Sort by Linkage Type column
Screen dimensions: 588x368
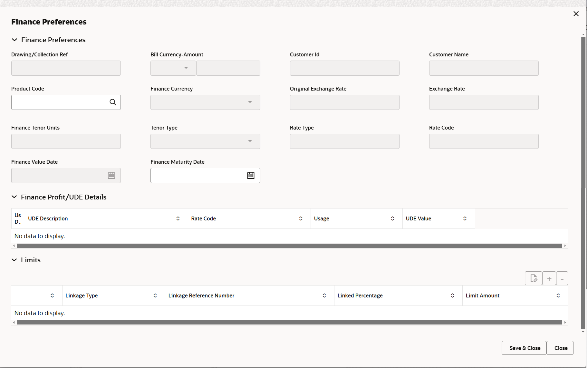pos(155,295)
